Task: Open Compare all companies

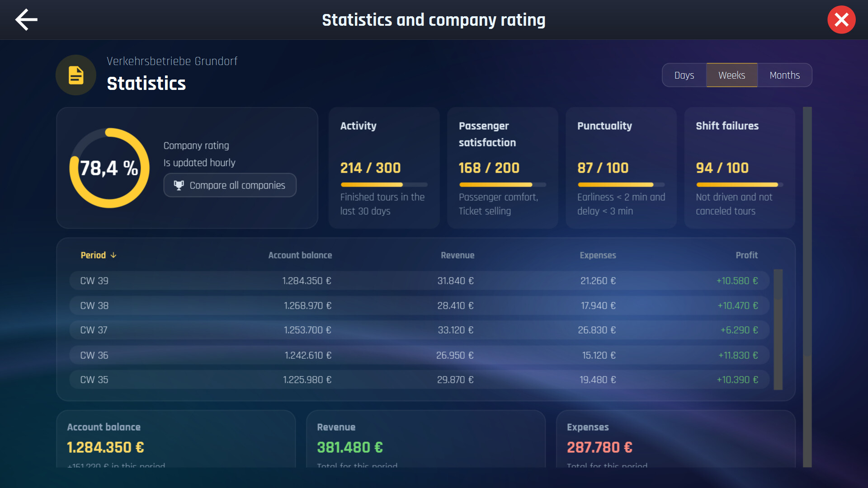Action: pos(230,185)
